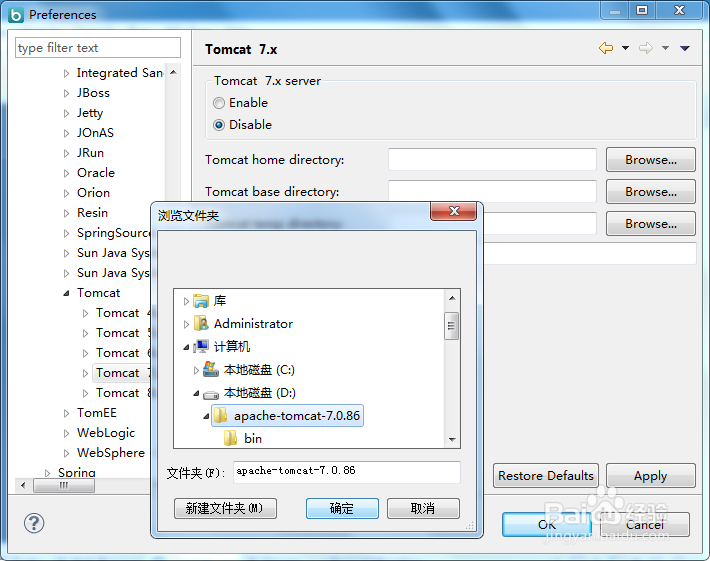Click the tree horizontal scrollbar thumb
The width and height of the screenshot is (710, 561).
click(64, 485)
